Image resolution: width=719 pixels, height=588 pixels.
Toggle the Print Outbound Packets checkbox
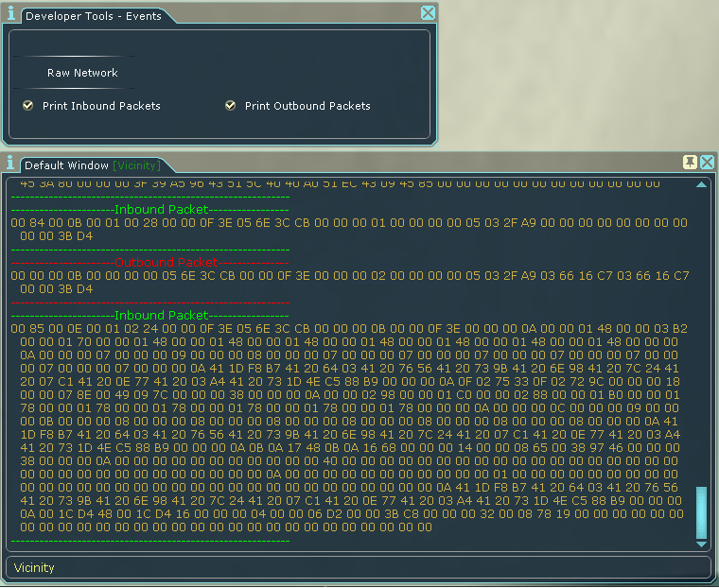point(230,106)
